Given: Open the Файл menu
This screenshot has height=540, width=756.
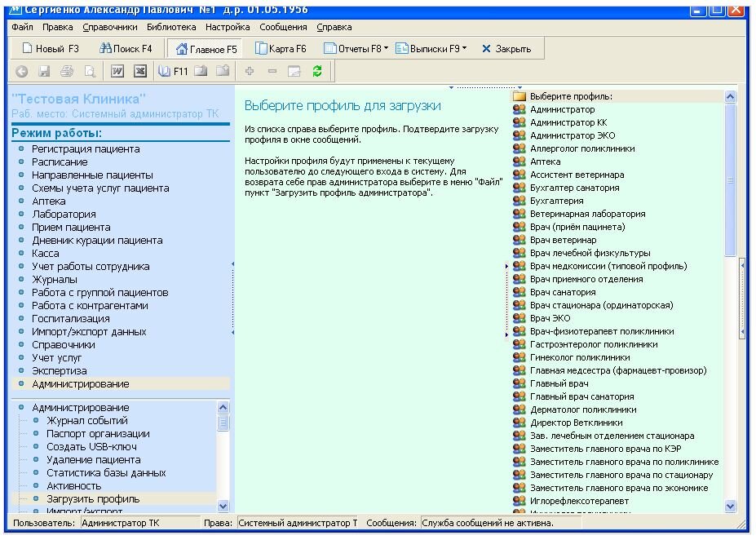Looking at the screenshot, I should tap(22, 28).
